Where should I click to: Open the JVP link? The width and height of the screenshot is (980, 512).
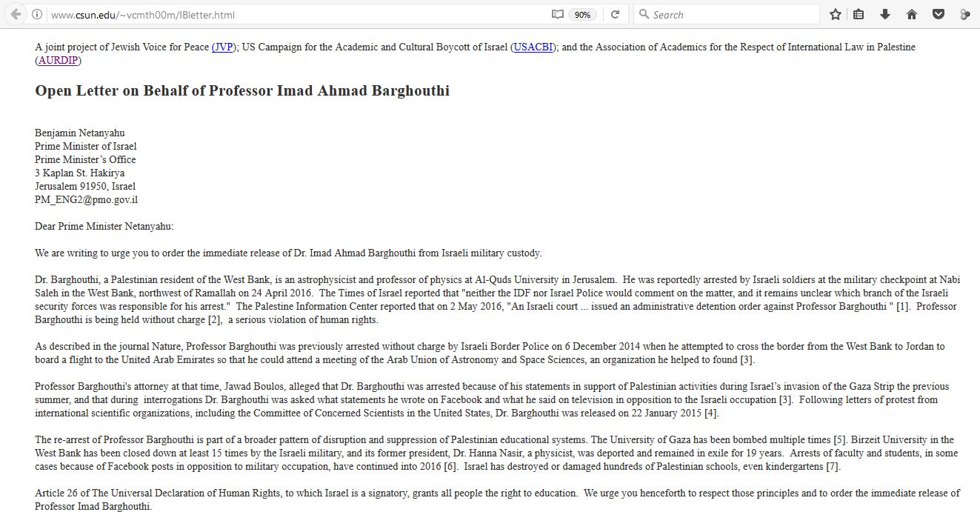[222, 47]
